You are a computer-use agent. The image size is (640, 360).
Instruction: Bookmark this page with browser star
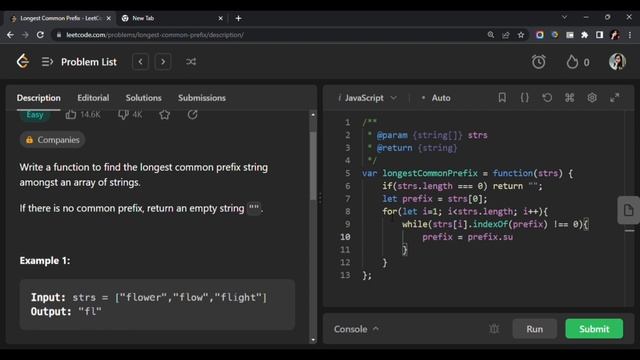521,35
